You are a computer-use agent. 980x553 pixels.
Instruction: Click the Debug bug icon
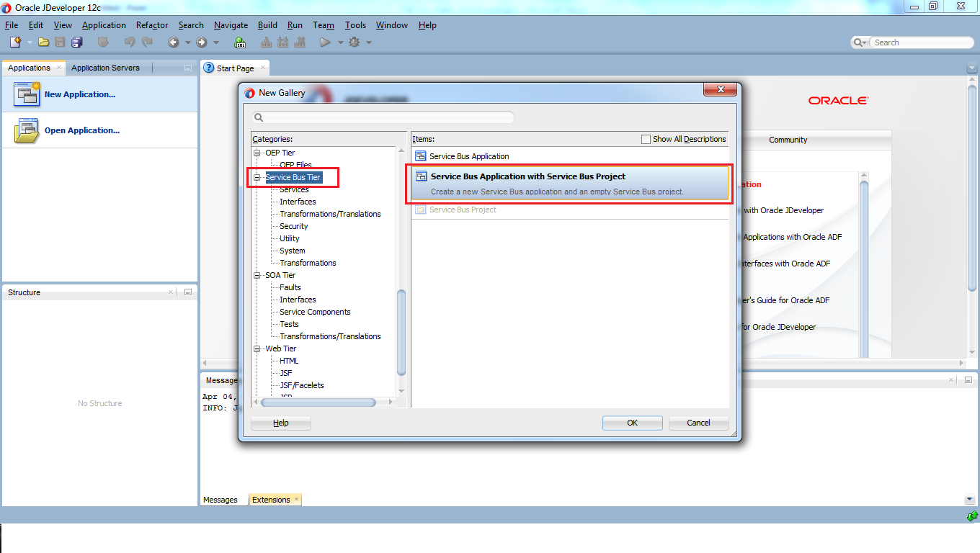[354, 42]
